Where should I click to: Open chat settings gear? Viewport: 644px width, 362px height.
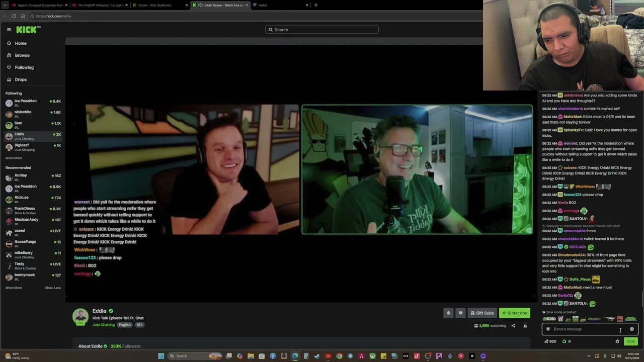pyautogui.click(x=617, y=341)
